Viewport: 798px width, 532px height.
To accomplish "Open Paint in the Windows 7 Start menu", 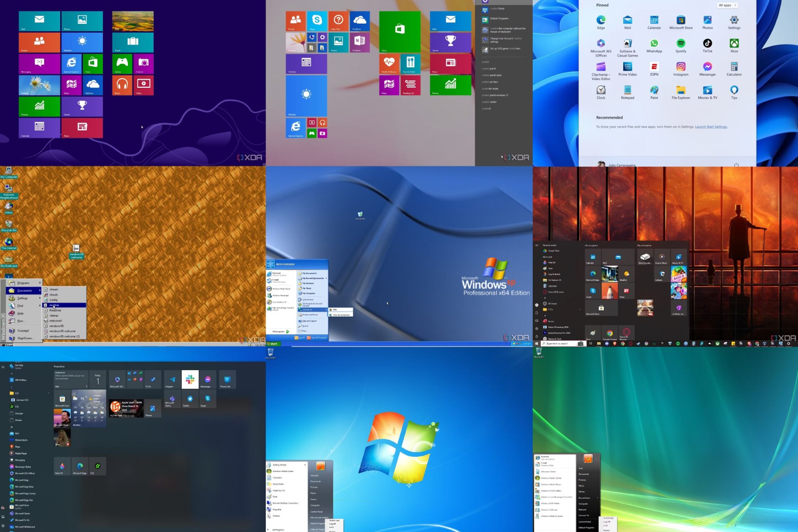I will pos(275,497).
